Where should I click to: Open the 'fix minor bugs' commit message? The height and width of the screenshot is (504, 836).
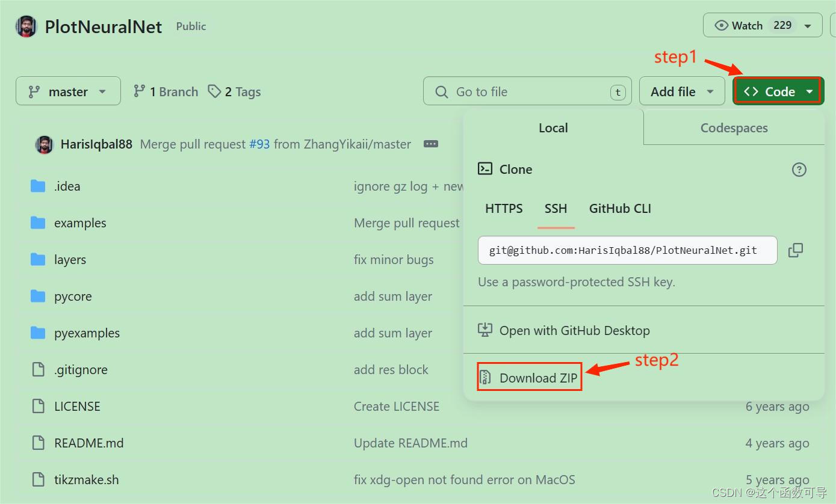click(x=394, y=260)
